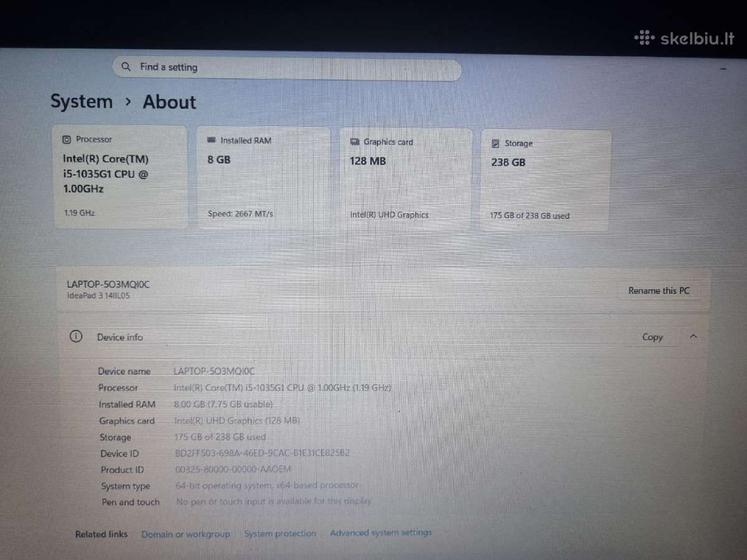
Task: Select 8.00 GB (7.75 GB usable) value
Action: click(x=224, y=404)
